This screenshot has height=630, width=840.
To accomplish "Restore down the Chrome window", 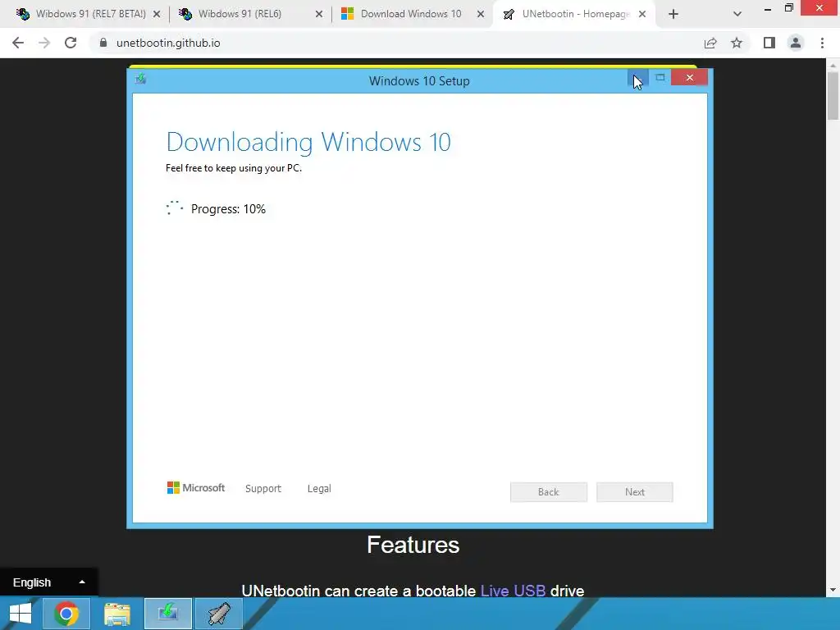I will click(x=789, y=8).
